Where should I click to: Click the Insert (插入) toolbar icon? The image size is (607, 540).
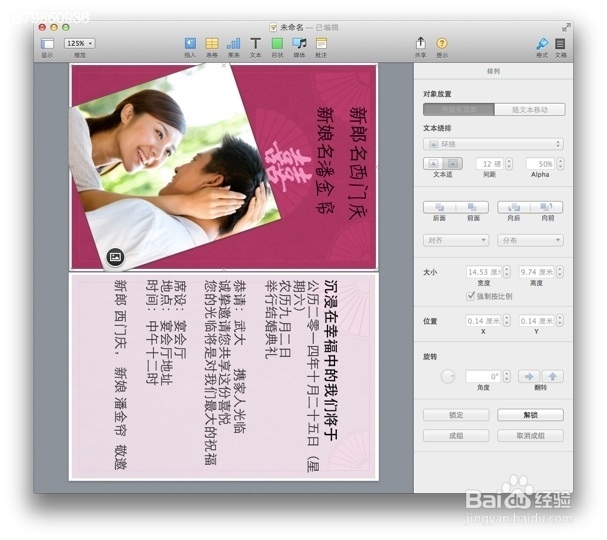(190, 43)
